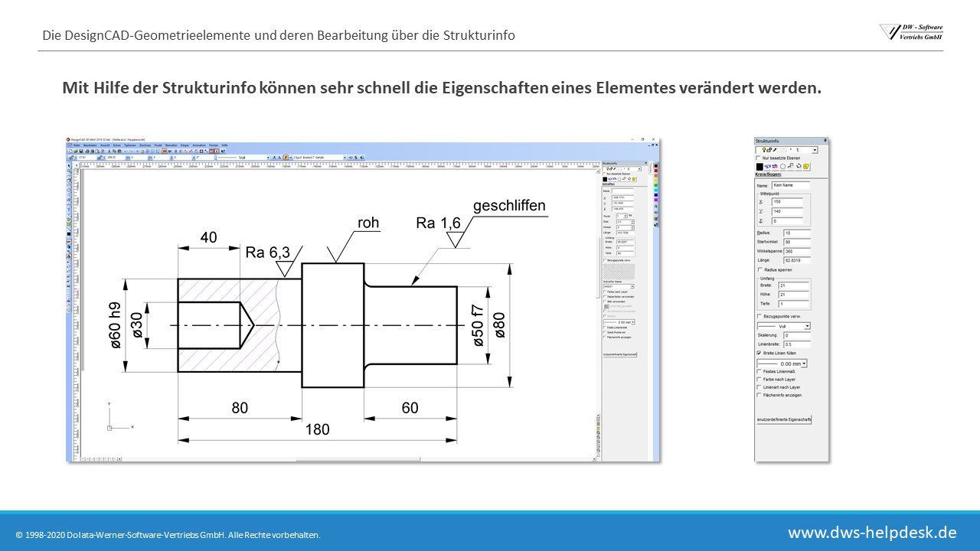Click the New file icon in DesignCAD toolbar
The image size is (980, 551).
70,151
